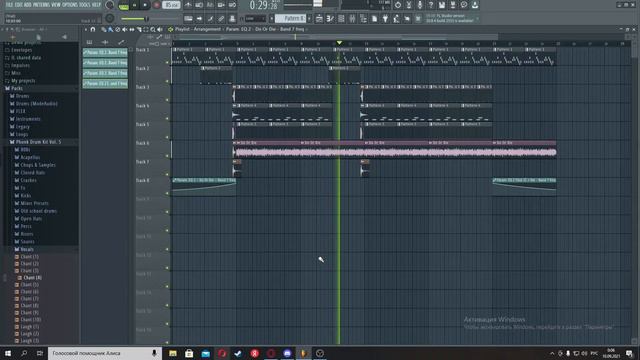
Task: Toggle the record button
Action: pyautogui.click(x=156, y=5)
